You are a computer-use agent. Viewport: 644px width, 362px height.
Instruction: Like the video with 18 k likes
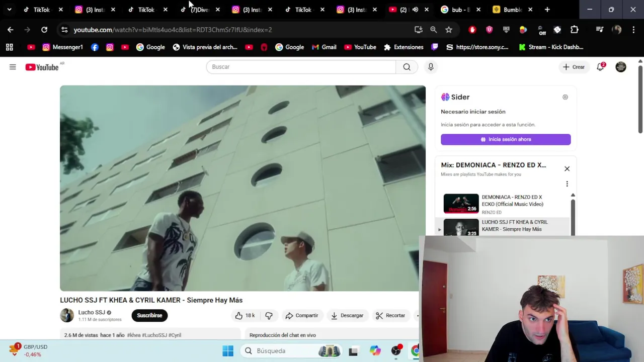(245, 316)
